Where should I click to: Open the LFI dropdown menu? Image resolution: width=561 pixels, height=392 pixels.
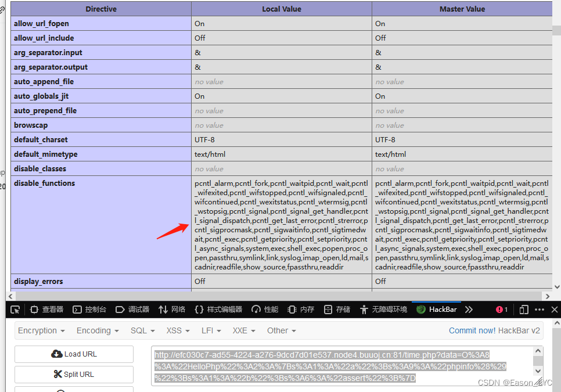[211, 330]
